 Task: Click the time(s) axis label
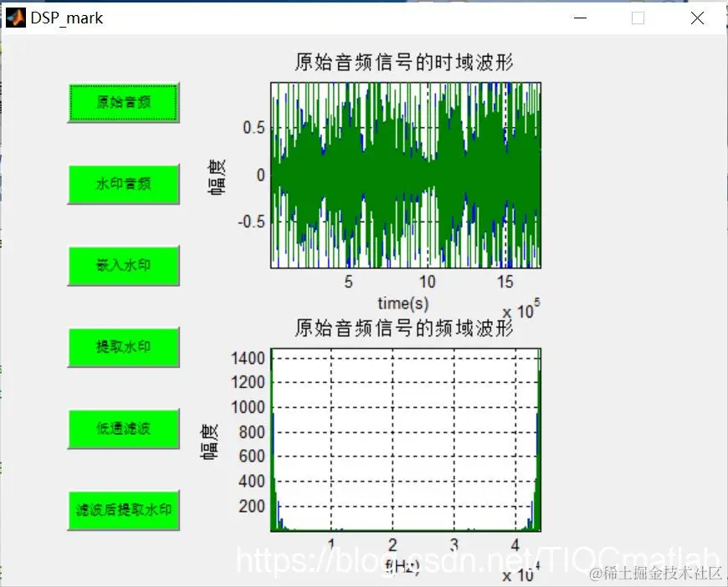point(403,303)
